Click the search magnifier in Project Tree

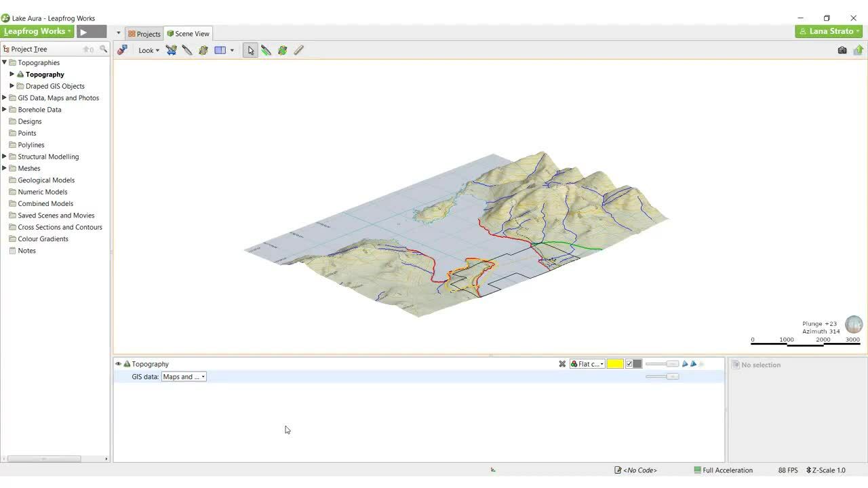point(104,49)
